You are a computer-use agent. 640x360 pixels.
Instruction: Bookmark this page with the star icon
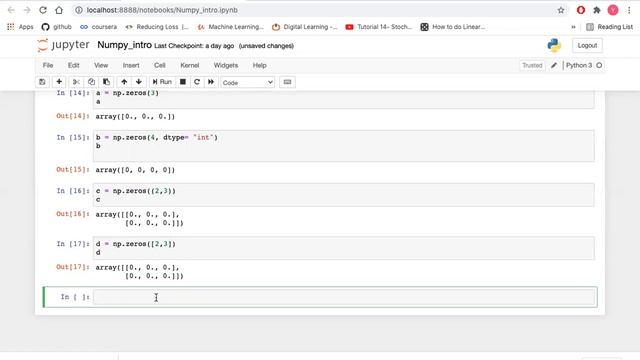pos(561,10)
